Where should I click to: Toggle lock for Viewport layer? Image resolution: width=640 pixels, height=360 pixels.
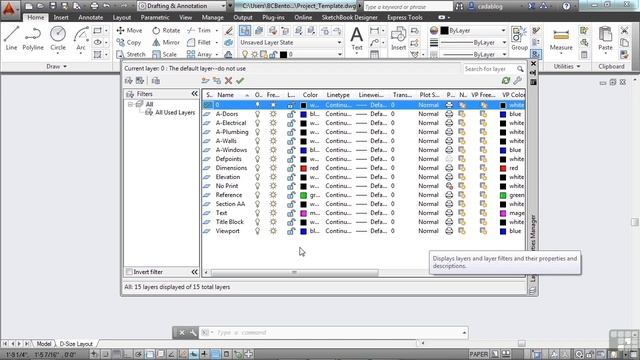291,231
